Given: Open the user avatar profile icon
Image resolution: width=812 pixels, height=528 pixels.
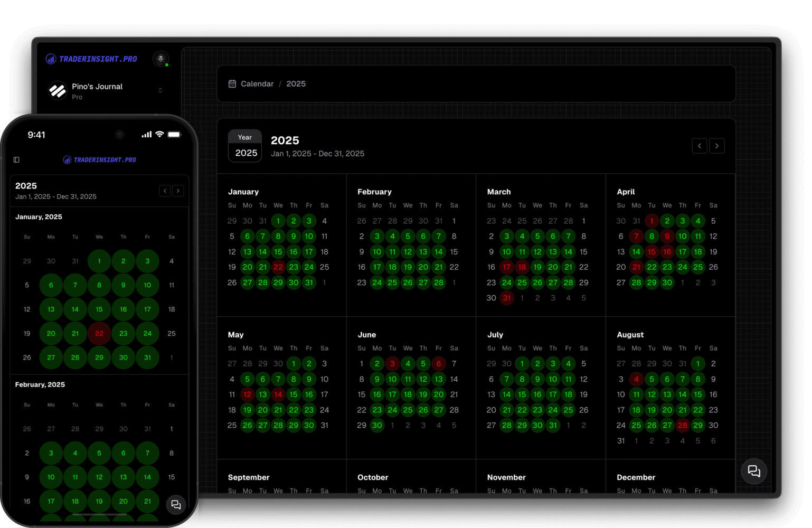Looking at the screenshot, I should point(160,59).
